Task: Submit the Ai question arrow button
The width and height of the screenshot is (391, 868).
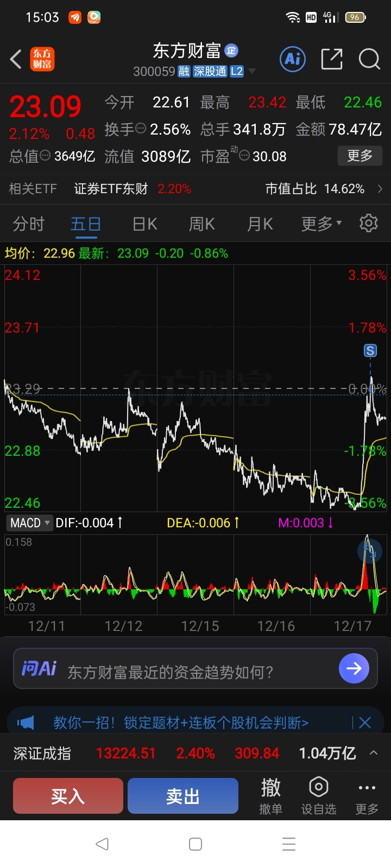Action: tap(354, 668)
